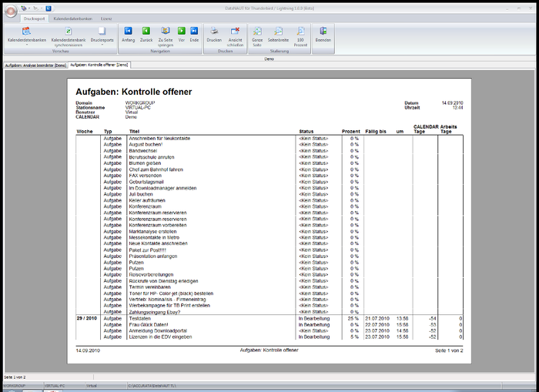Click row Anmeldung Downloadportal
The width and height of the screenshot is (539, 392).
269,331
